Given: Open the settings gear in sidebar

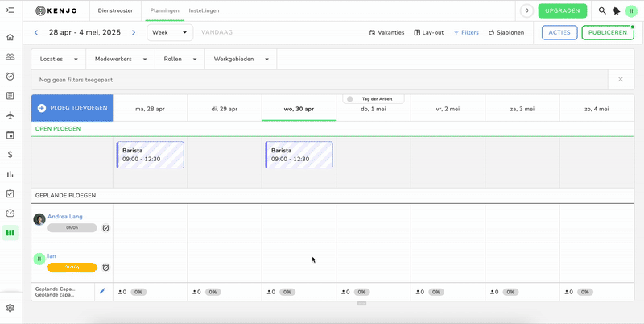Looking at the screenshot, I should click(10, 308).
